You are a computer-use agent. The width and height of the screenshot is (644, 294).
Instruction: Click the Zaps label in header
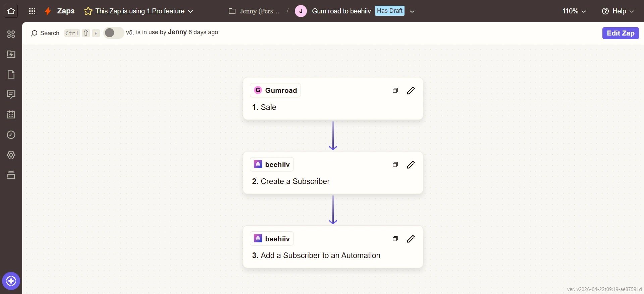point(66,11)
